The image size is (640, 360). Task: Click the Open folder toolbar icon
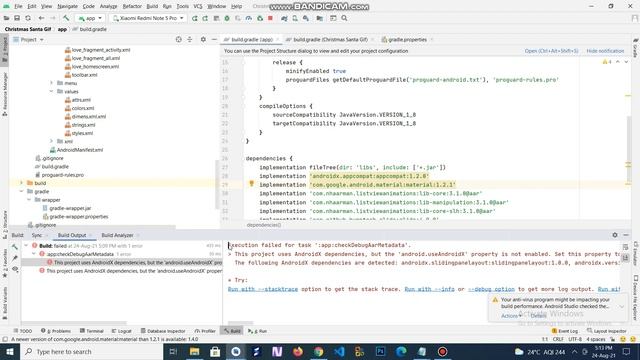point(6,18)
